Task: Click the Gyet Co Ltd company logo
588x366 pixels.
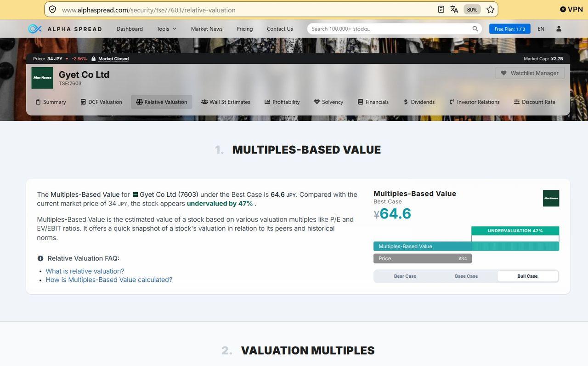Action: (x=42, y=78)
